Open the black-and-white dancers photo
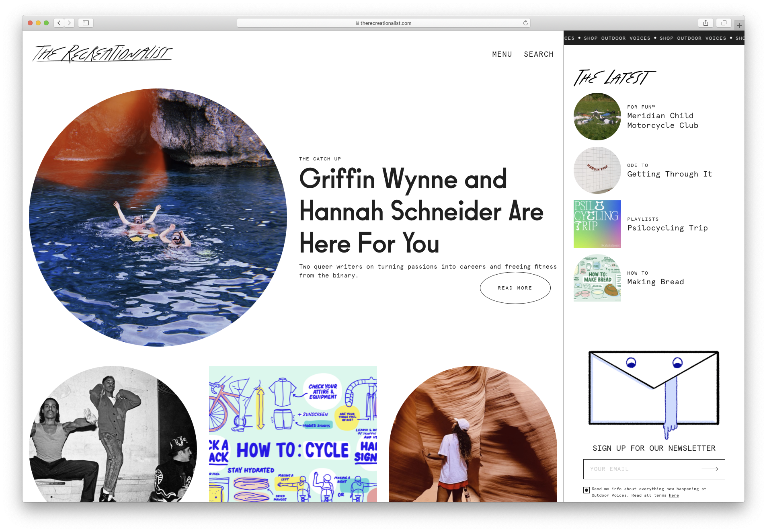Image resolution: width=767 pixels, height=532 pixels. [x=113, y=434]
